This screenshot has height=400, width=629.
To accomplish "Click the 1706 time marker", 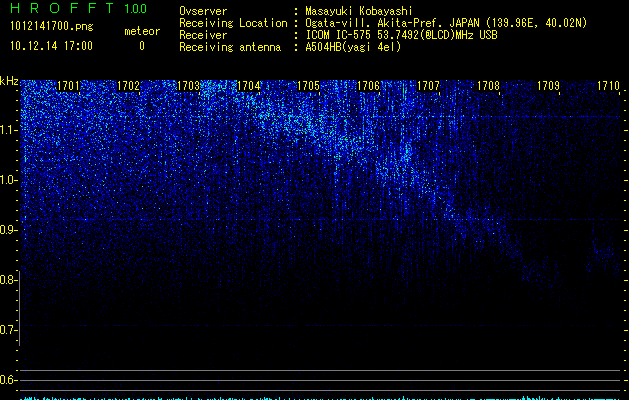I will pos(368,86).
